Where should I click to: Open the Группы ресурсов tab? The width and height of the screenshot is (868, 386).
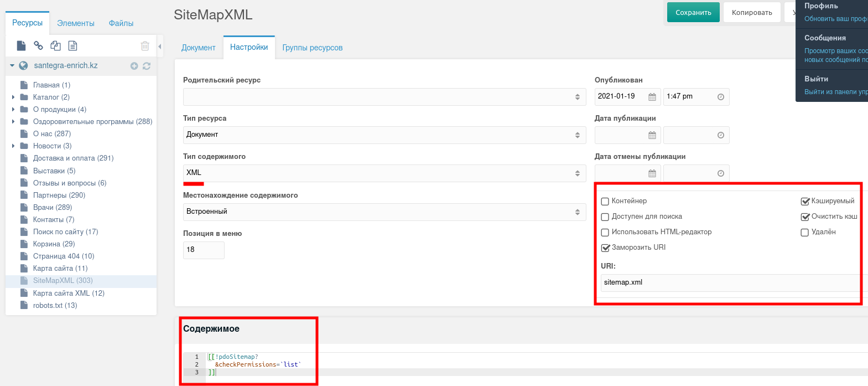pyautogui.click(x=313, y=48)
